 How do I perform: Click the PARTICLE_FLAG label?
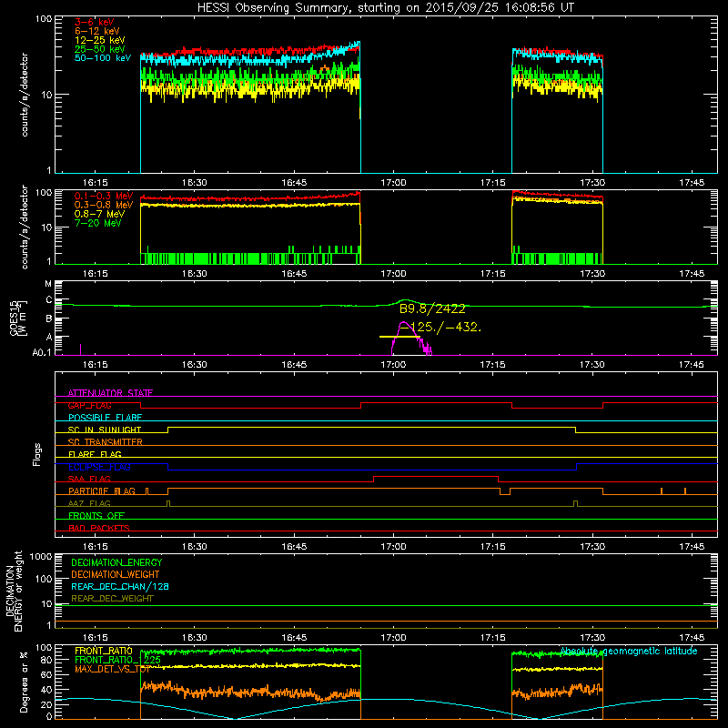point(102,490)
